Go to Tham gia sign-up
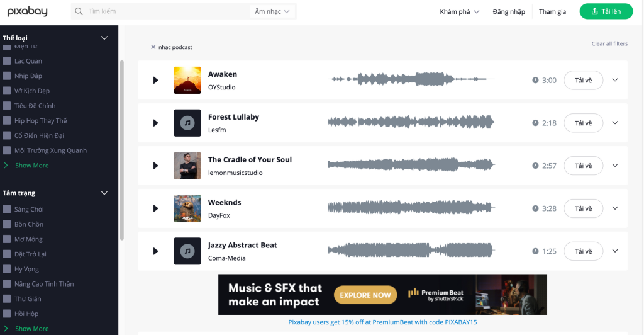This screenshot has height=335, width=644. [x=552, y=12]
